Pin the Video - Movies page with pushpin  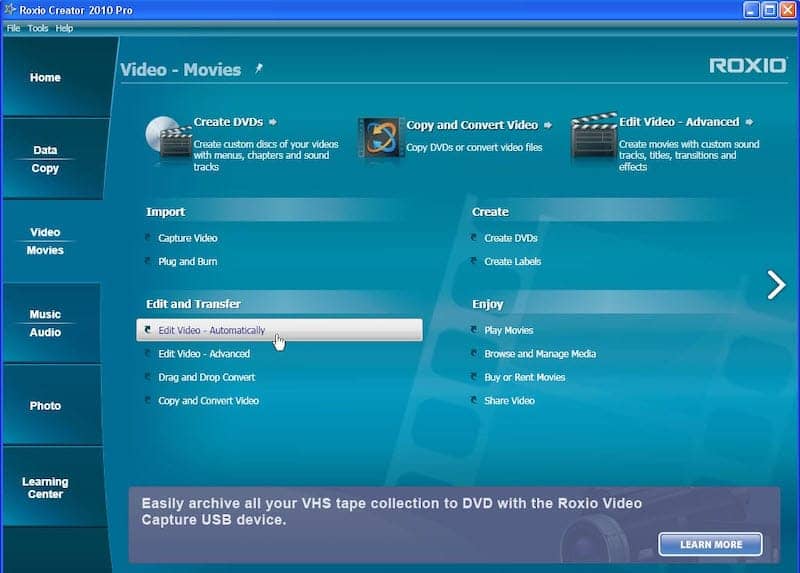click(259, 68)
